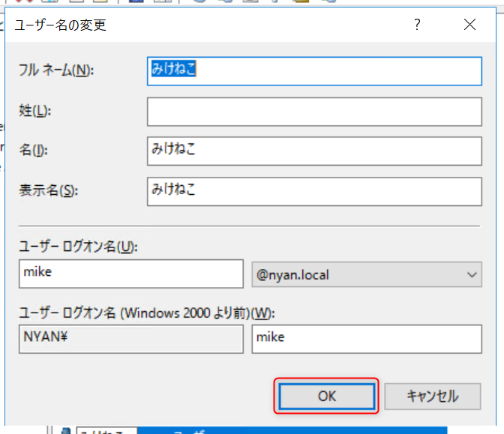Click the ユーザー名の変更 title bar text
The height and width of the screenshot is (434, 504).
pos(61,25)
